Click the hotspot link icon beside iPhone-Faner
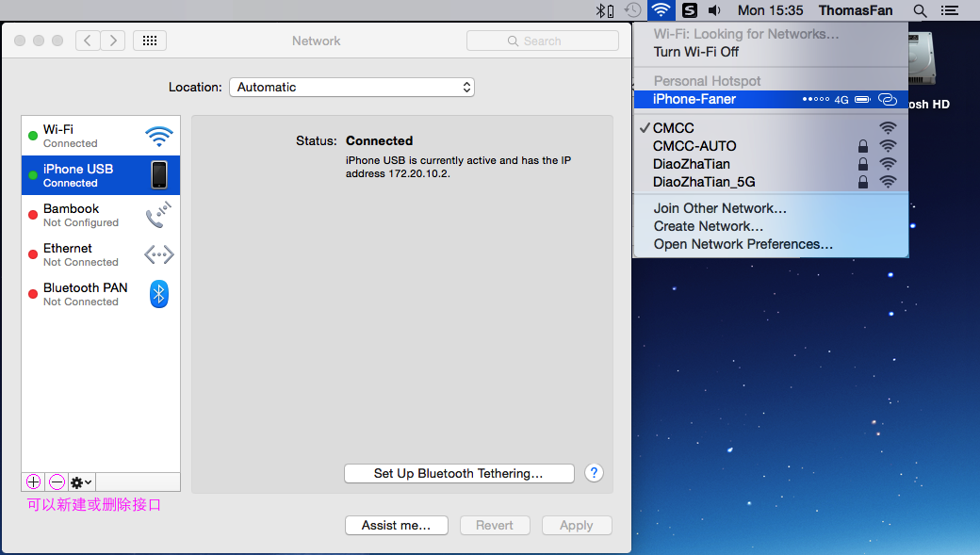 [888, 99]
